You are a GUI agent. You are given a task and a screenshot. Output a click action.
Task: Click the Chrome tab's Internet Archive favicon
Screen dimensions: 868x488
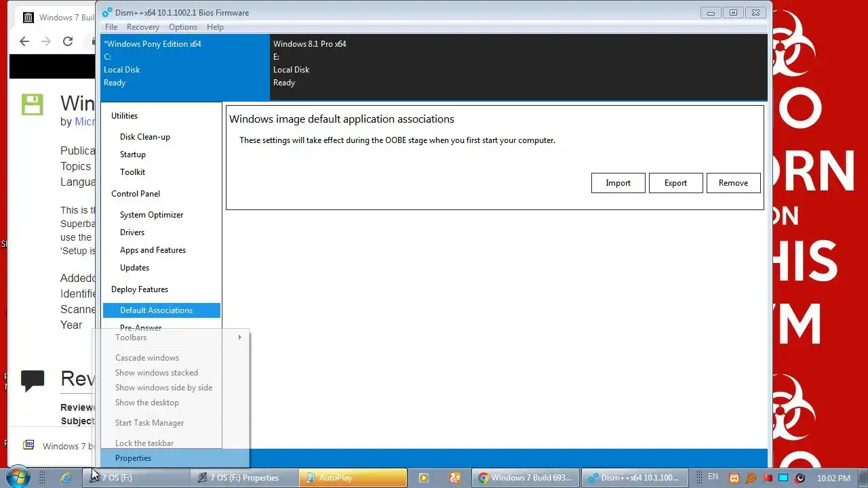coord(28,18)
